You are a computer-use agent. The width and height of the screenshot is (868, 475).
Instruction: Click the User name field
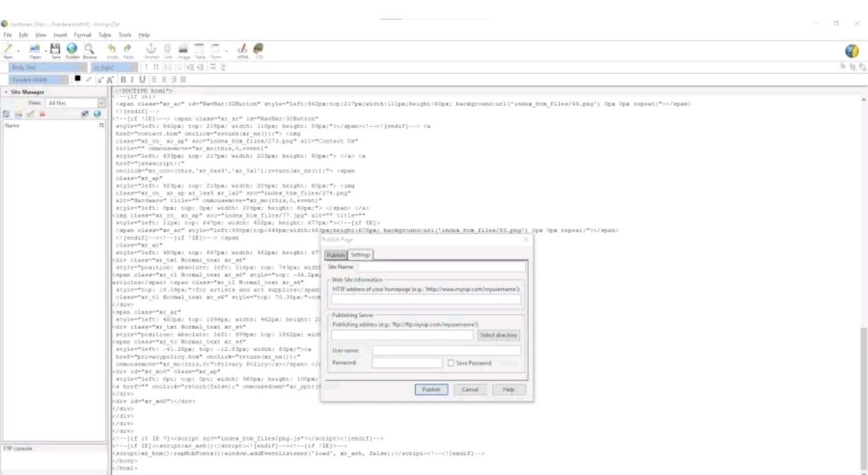(x=446, y=350)
